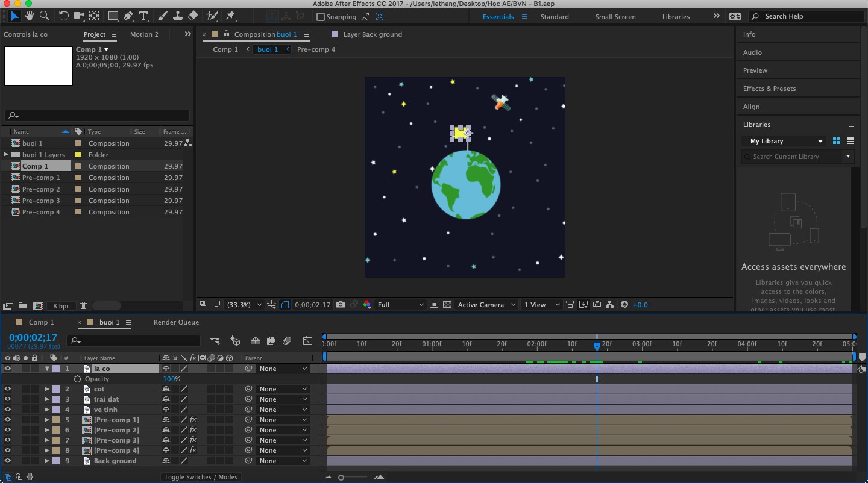Viewport: 868px width, 483px height.
Task: Select the Rotation tool
Action: pyautogui.click(x=63, y=16)
